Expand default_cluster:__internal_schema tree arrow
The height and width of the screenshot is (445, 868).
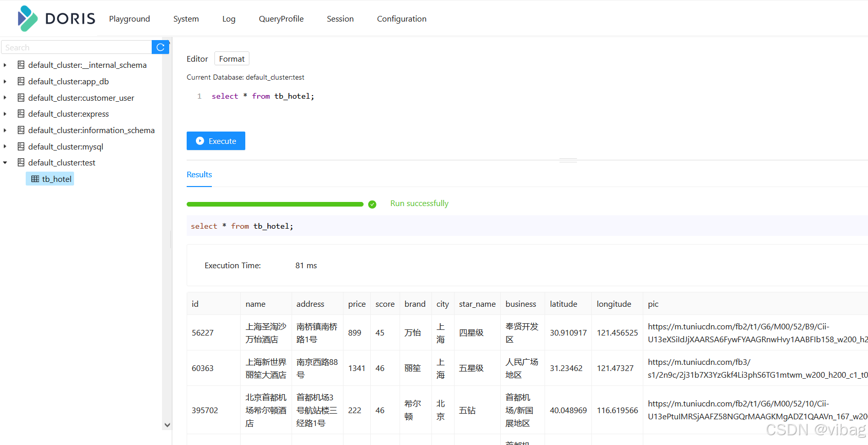coord(5,65)
